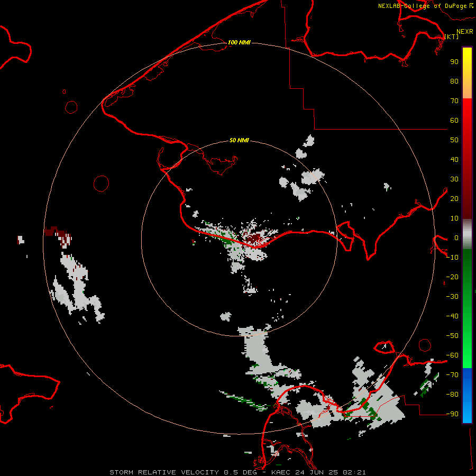
Task: Select the 50 NMI range ring label
Action: click(239, 140)
